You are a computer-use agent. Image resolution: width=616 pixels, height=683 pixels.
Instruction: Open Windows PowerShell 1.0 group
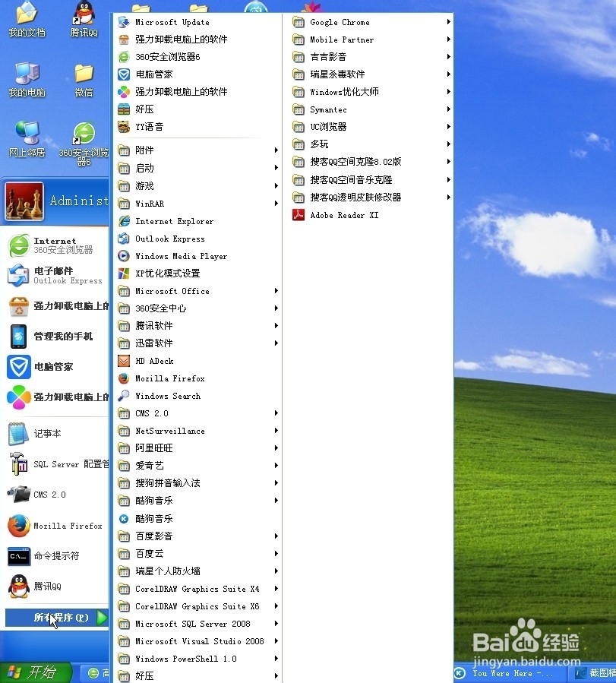[197, 659]
